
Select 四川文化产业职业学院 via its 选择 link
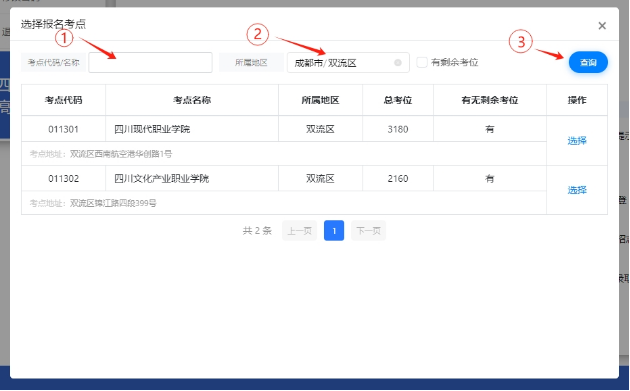click(577, 190)
